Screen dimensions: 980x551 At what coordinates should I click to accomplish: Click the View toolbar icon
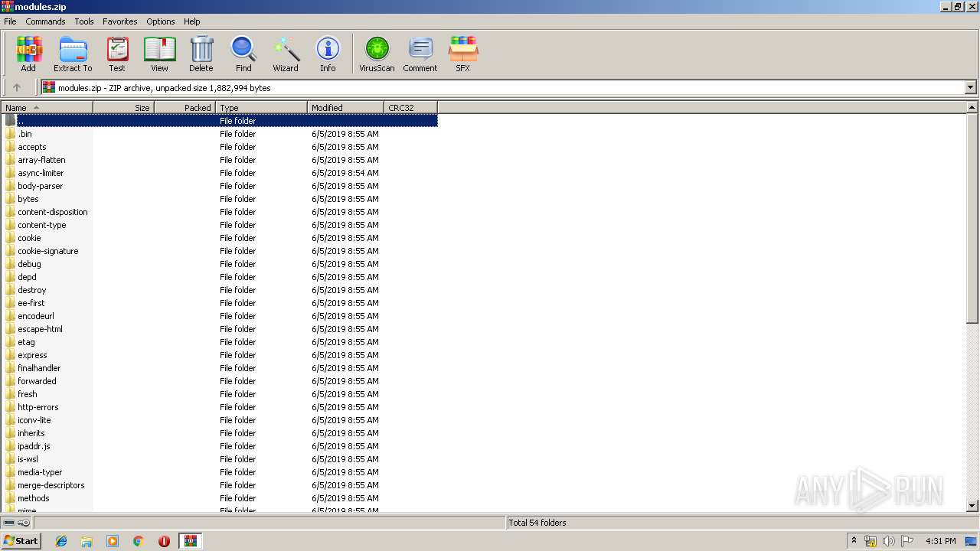pos(159,54)
